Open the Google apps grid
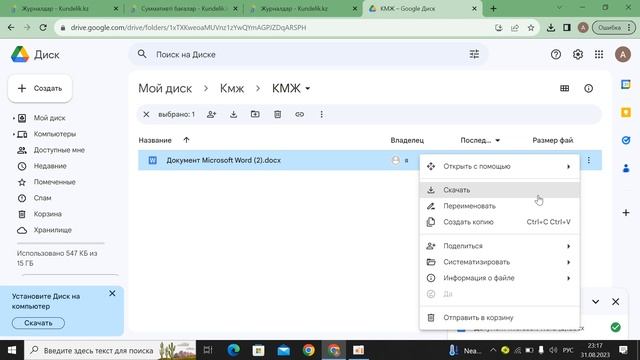The width and height of the screenshot is (640, 360). [x=599, y=54]
